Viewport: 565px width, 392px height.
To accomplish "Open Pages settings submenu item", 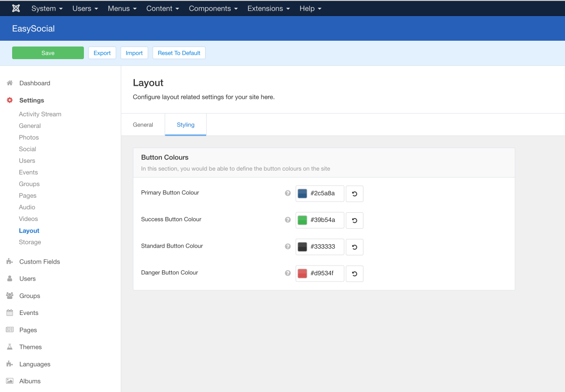I will [28, 195].
